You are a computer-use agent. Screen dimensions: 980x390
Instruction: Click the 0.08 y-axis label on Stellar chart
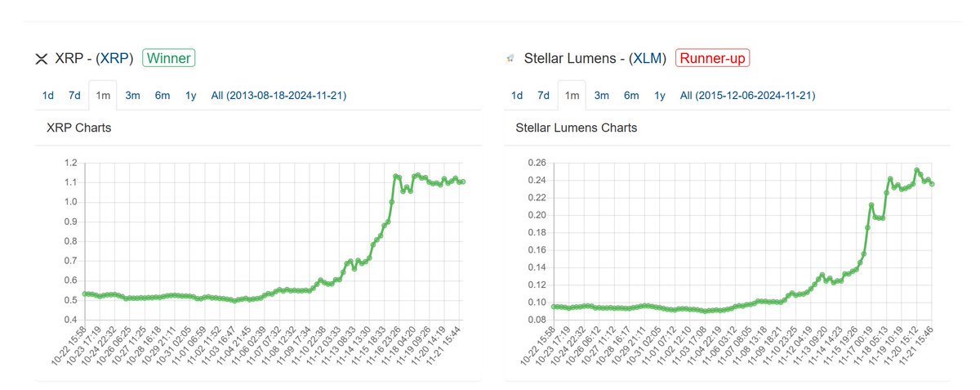[537, 320]
